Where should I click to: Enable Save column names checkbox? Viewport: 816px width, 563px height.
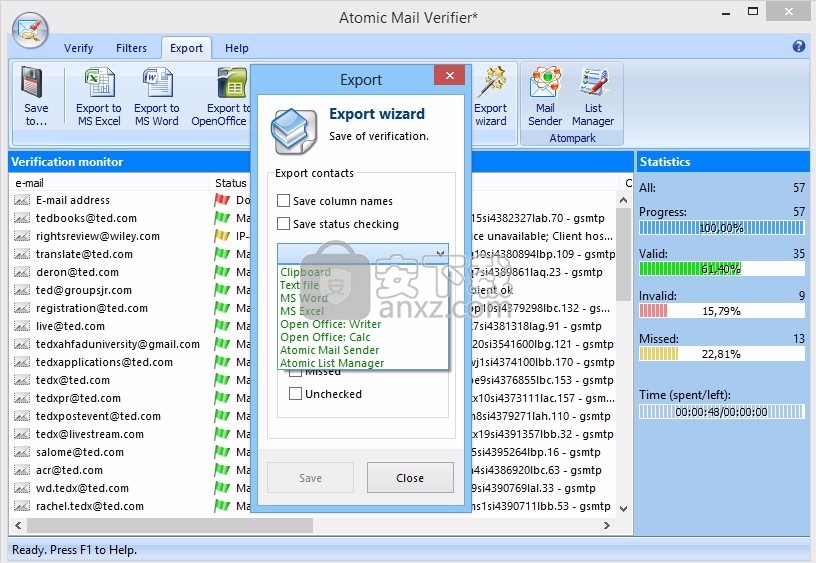coord(284,200)
